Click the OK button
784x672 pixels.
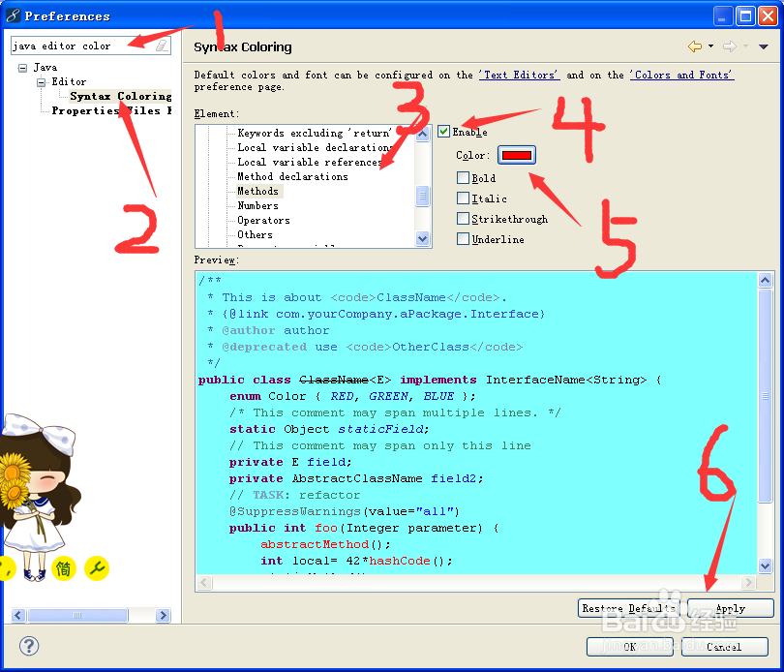[x=629, y=647]
